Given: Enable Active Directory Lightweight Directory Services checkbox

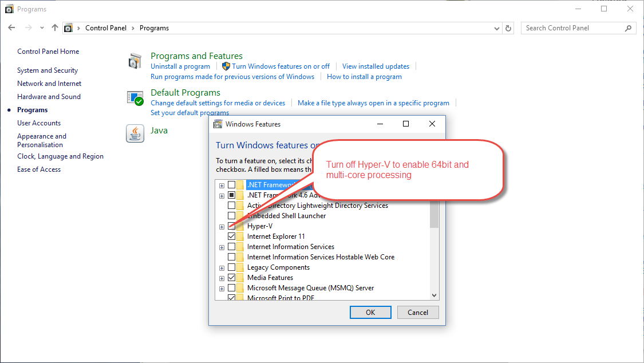Looking at the screenshot, I should [232, 206].
